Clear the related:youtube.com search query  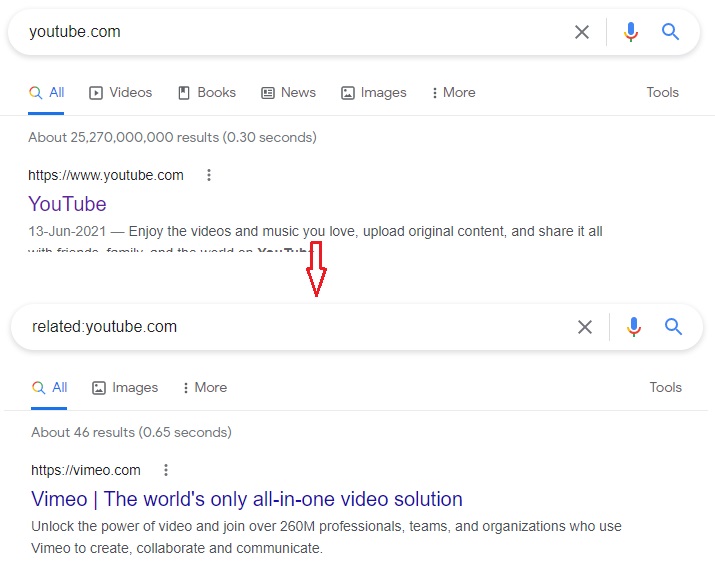click(585, 327)
